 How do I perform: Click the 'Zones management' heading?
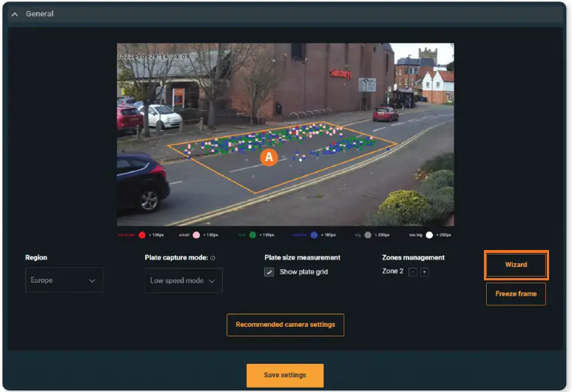(x=414, y=257)
